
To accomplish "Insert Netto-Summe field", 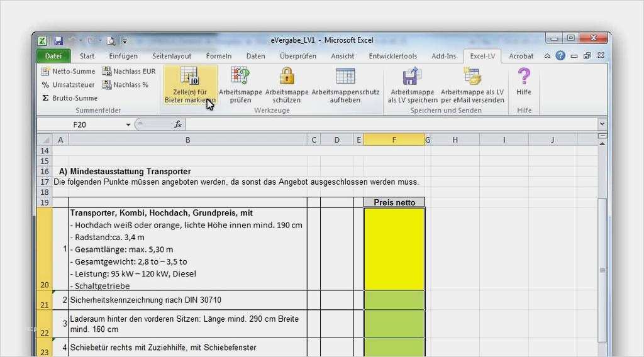I will [x=68, y=72].
